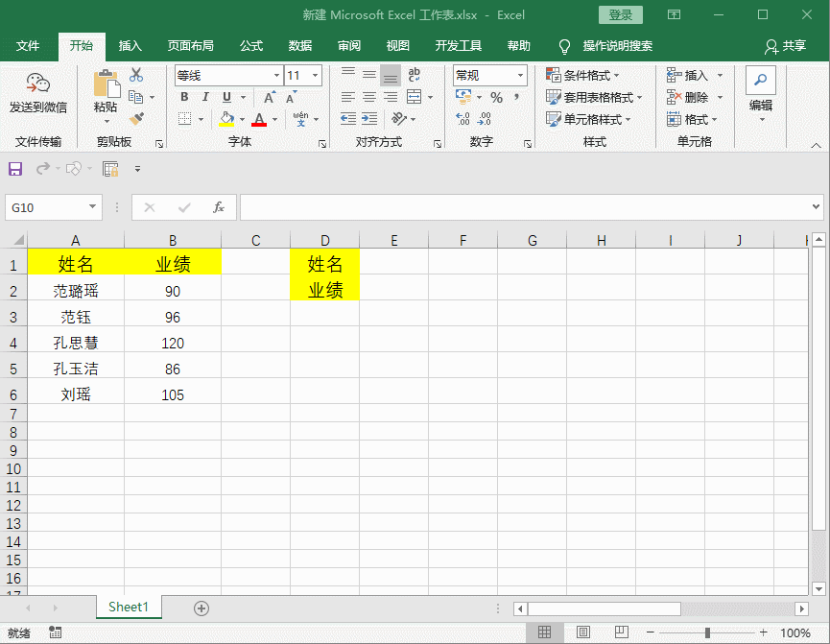Viewport: 830px width, 644px height.
Task: Click the redo arrow icon
Action: coord(43,169)
